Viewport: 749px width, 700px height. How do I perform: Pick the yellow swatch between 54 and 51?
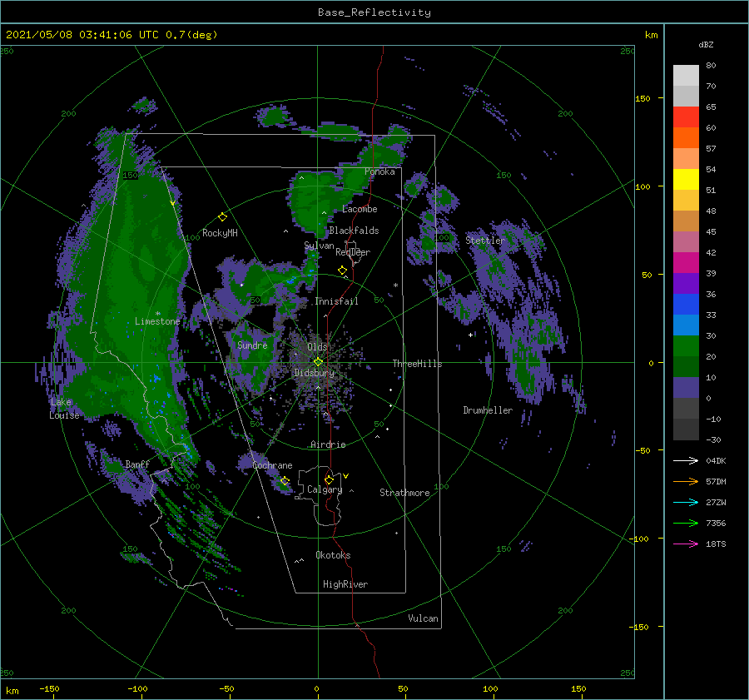point(686,180)
